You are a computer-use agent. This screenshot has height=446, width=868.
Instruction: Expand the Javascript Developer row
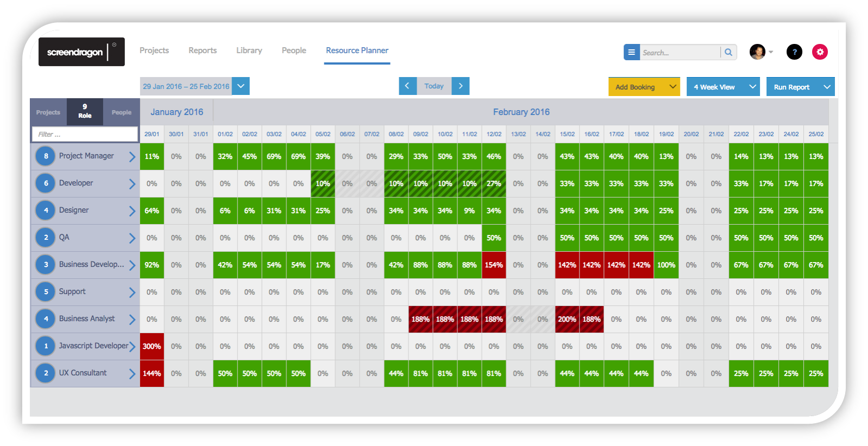(132, 347)
